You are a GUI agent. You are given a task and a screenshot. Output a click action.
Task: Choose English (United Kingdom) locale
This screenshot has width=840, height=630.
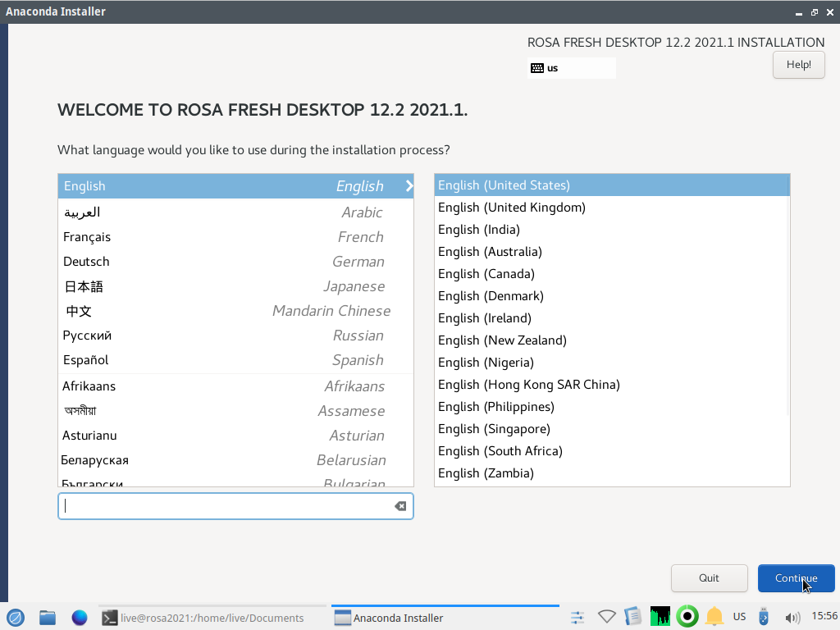tap(512, 208)
